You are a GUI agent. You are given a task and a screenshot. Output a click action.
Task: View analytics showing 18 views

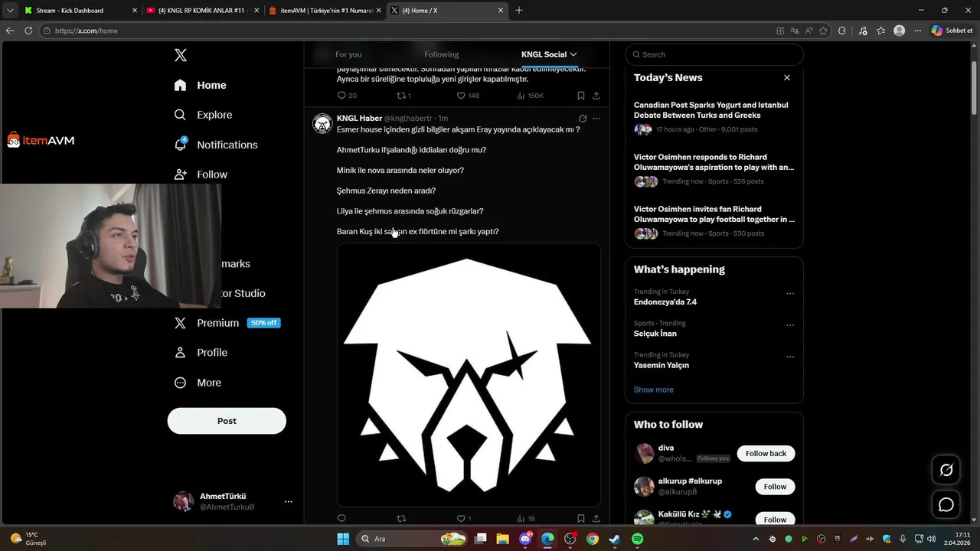(526, 518)
